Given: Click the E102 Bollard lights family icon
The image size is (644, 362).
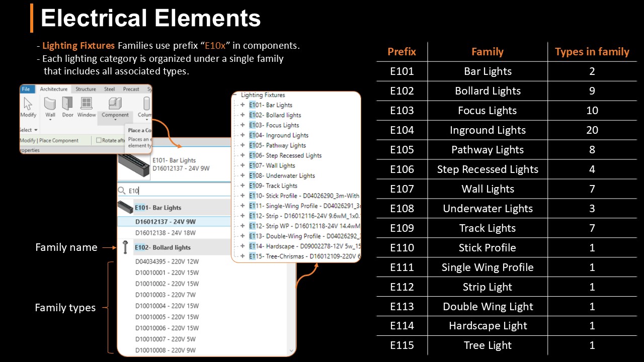Looking at the screenshot, I should 125,247.
